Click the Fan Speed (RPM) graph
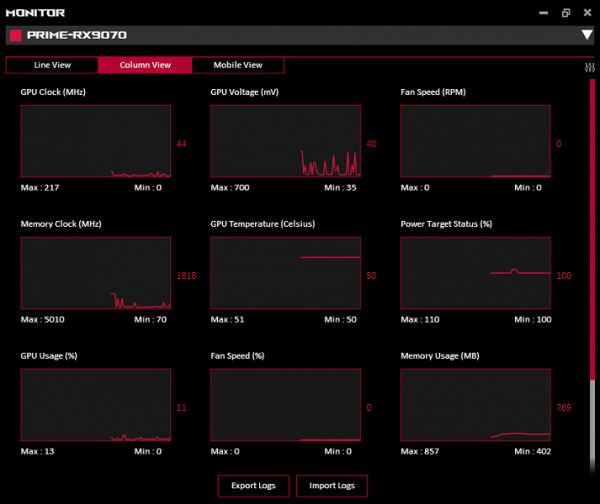Screen dimensions: 600x504 [x=476, y=141]
